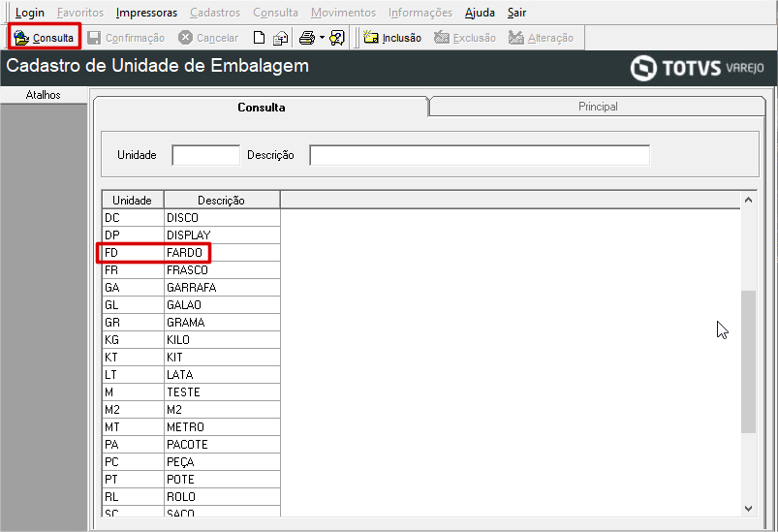Select the KILO row
The height and width of the screenshot is (532, 778).
tap(191, 340)
